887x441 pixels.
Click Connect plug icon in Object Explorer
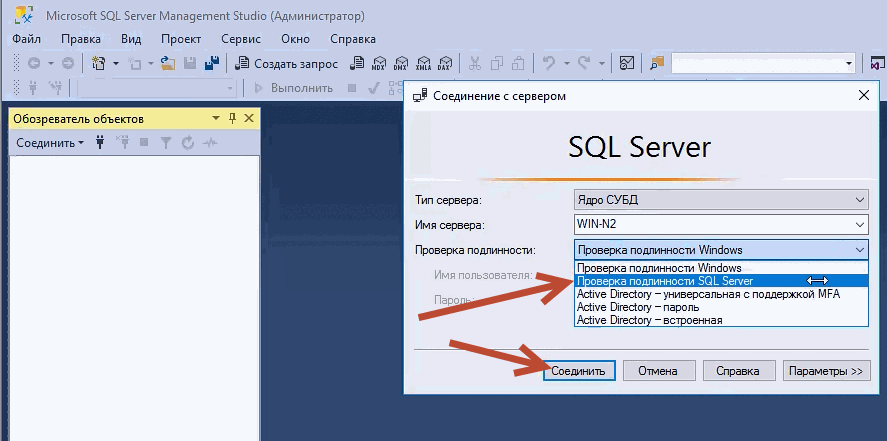[100, 142]
